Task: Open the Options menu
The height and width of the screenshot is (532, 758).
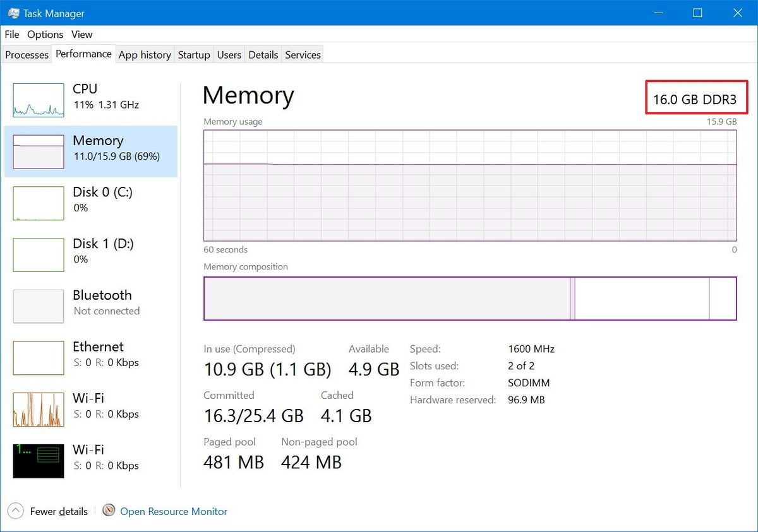Action: (45, 34)
